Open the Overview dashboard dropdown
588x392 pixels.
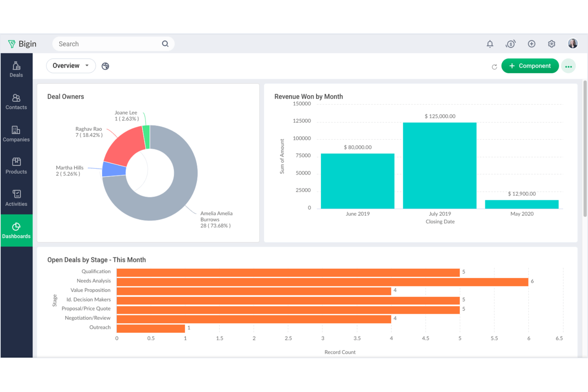[x=71, y=66]
